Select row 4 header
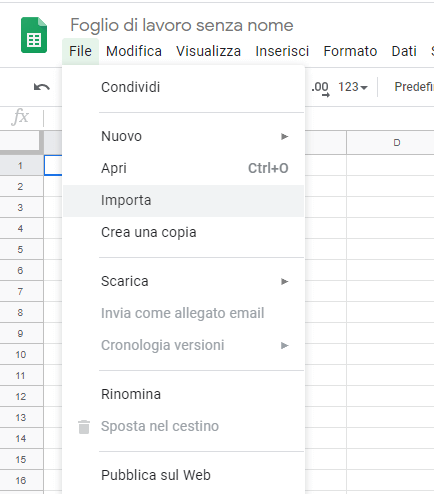Screen dimensions: 434x494 [21, 228]
